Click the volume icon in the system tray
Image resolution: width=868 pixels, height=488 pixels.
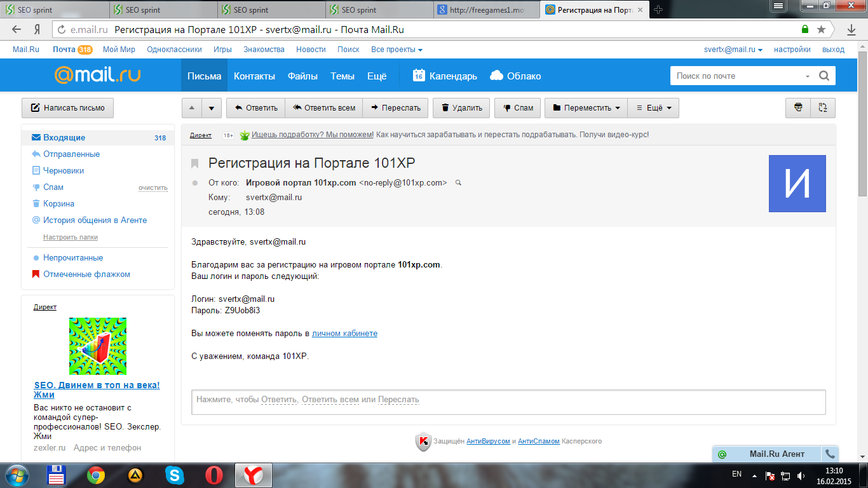(x=801, y=475)
